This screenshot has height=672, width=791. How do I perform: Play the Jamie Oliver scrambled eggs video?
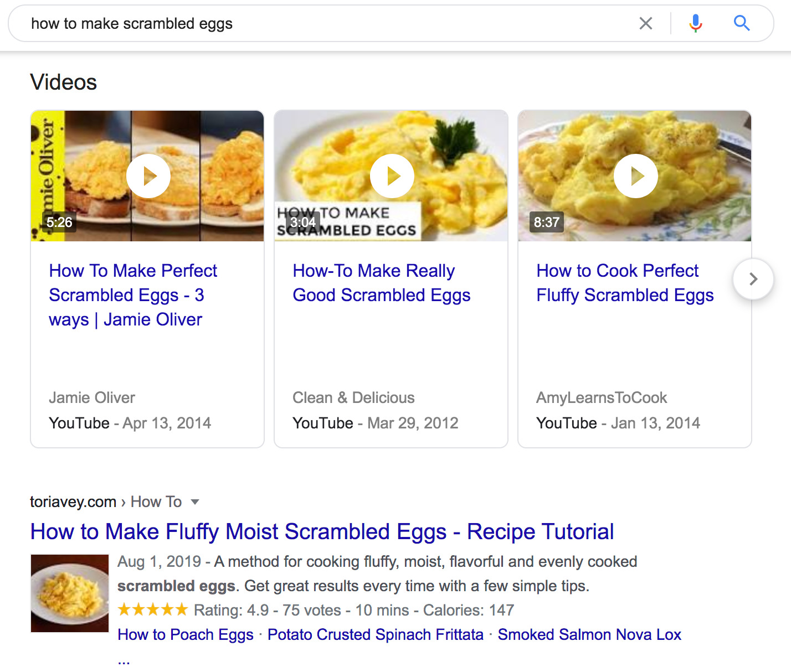tap(147, 175)
